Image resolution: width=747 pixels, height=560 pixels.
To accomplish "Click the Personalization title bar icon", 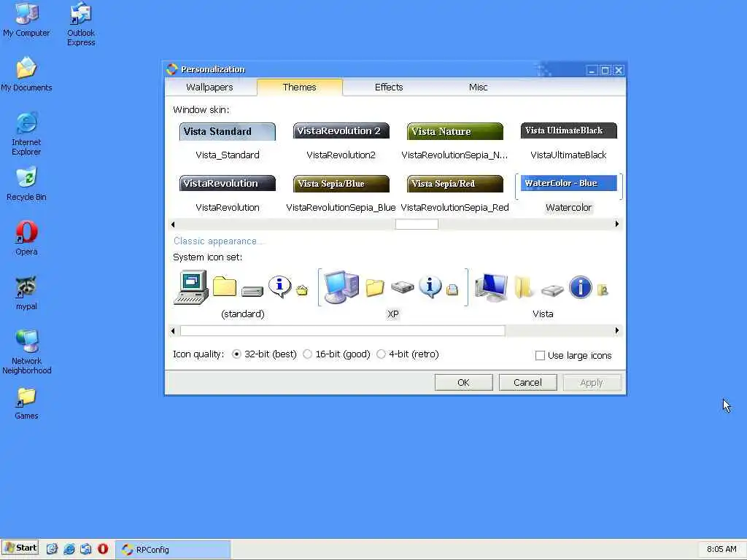I will 172,69.
